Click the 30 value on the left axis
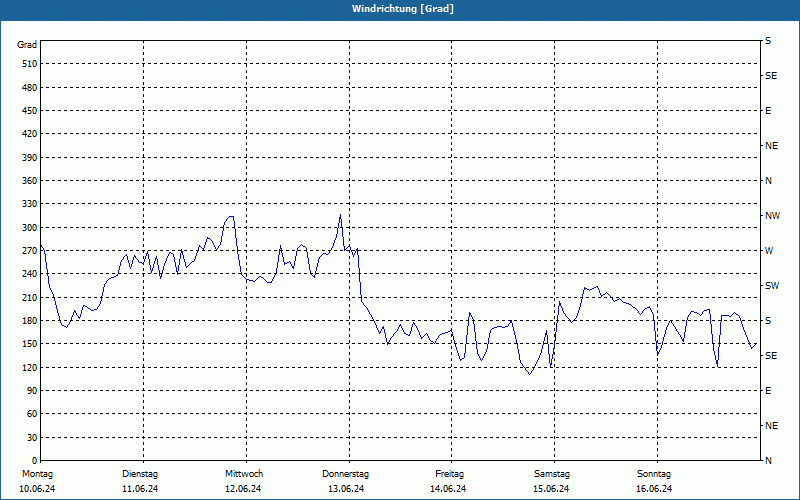Image resolution: width=800 pixels, height=500 pixels. tap(32, 437)
